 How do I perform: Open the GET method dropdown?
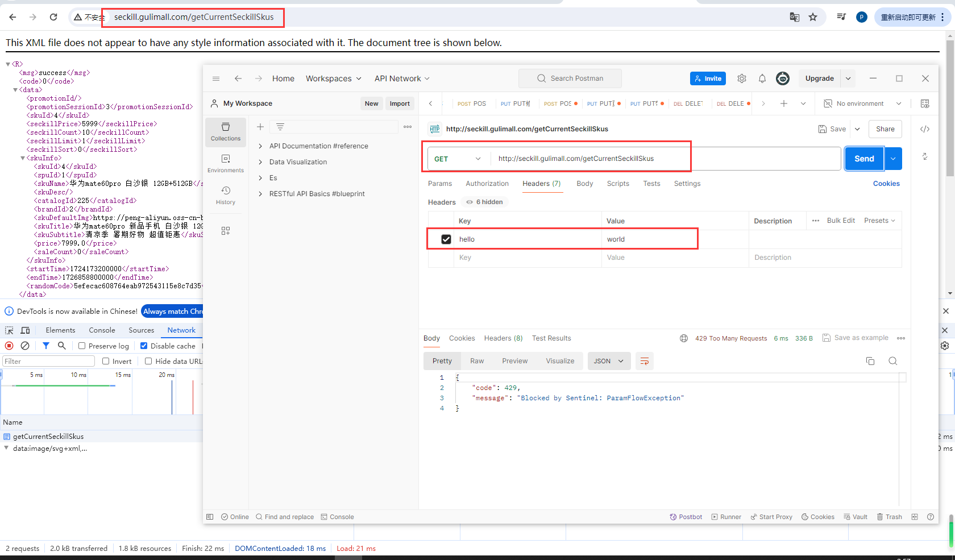[457, 159]
